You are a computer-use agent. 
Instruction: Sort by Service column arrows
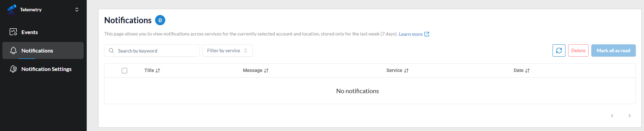tap(406, 71)
